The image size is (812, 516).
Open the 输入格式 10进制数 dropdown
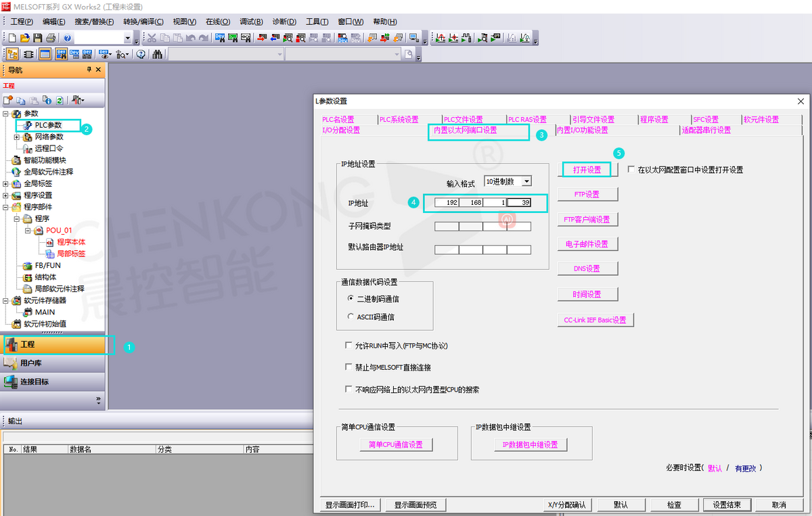coord(526,181)
